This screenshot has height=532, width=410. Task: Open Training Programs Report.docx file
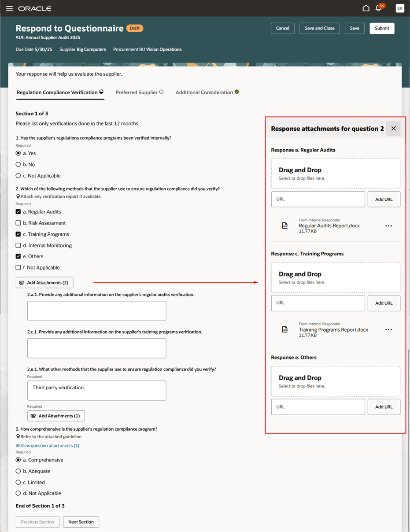point(333,329)
